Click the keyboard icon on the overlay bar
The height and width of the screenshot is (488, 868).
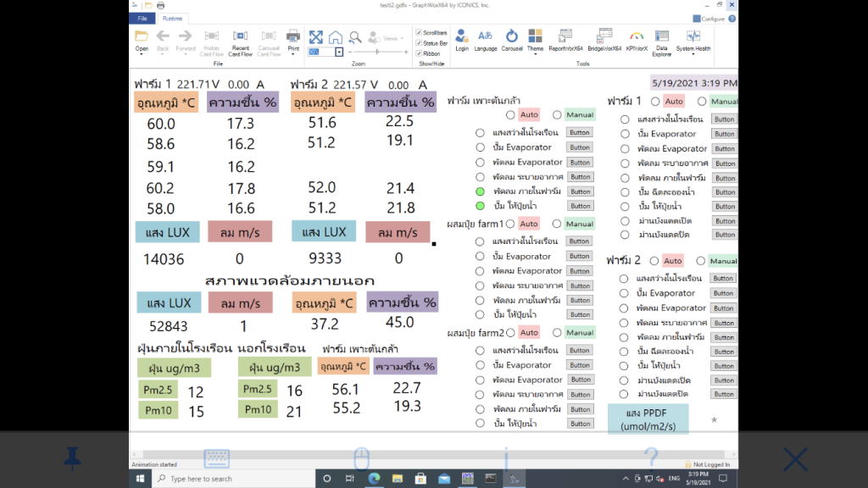tap(216, 458)
